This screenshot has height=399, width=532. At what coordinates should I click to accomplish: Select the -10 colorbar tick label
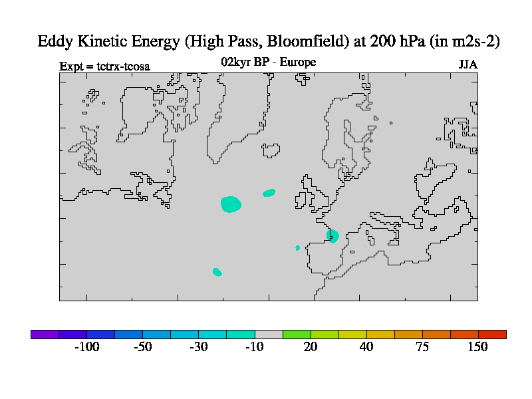click(x=254, y=347)
